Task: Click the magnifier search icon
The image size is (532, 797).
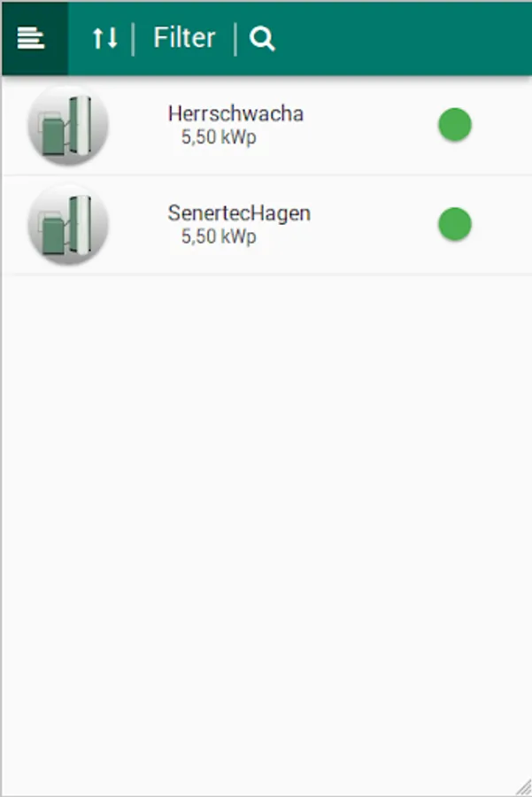Action: point(262,39)
